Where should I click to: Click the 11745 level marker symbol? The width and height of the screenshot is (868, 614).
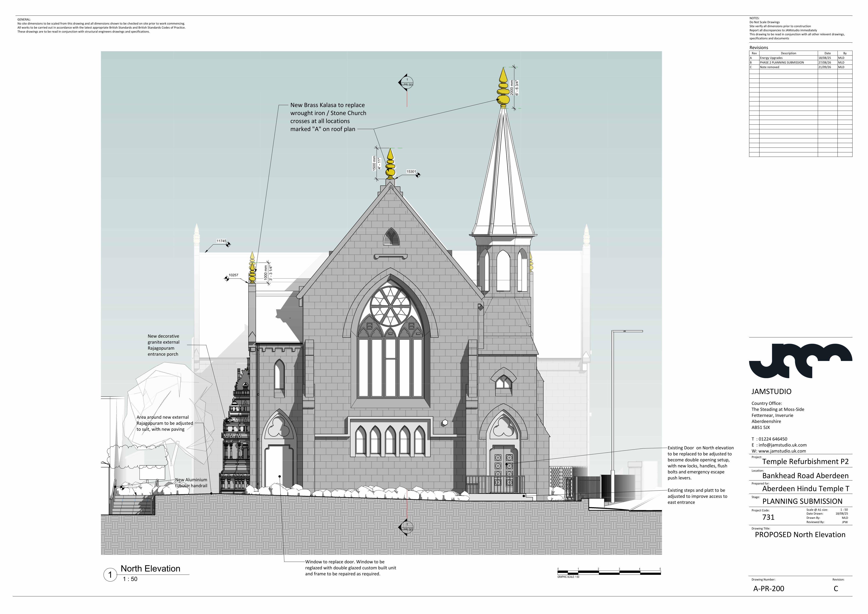pyautogui.click(x=228, y=245)
